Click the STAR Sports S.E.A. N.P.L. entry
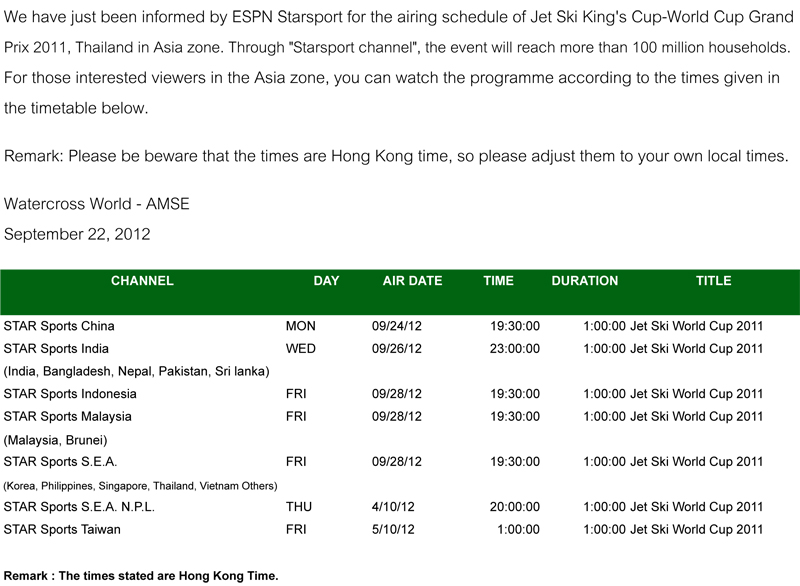The image size is (800, 586). (x=79, y=507)
